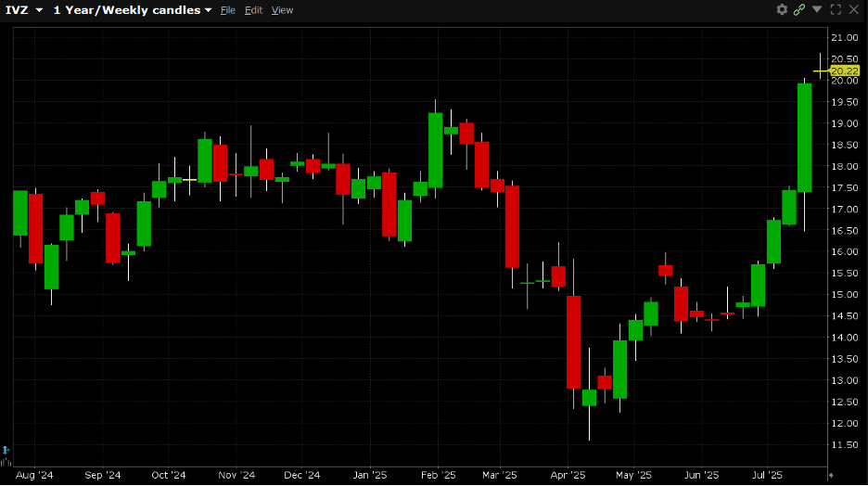Click the Oct '24 date label

coord(169,476)
